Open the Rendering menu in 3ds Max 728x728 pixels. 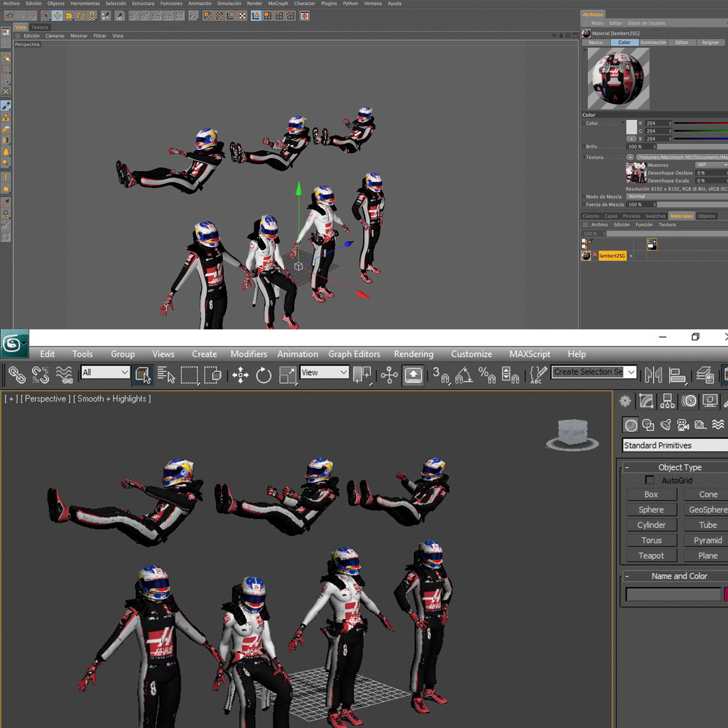point(414,354)
